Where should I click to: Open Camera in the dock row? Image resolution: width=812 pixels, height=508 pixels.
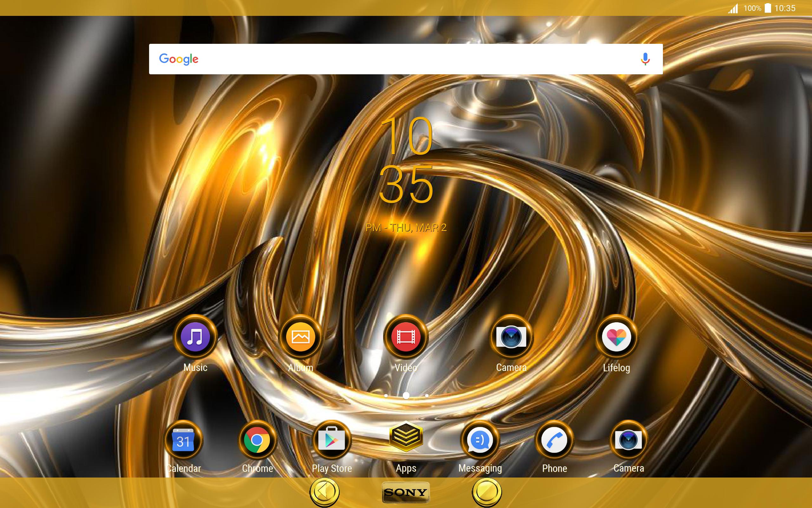pos(628,440)
